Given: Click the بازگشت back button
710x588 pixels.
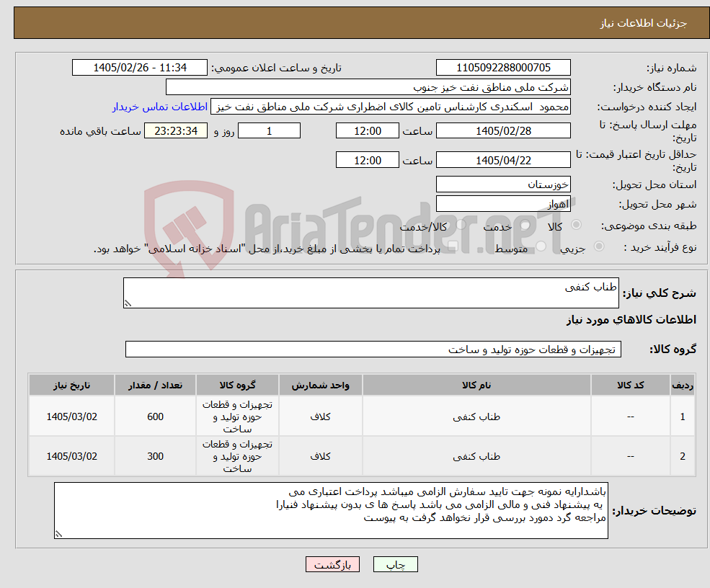Looking at the screenshot, I should (332, 564).
